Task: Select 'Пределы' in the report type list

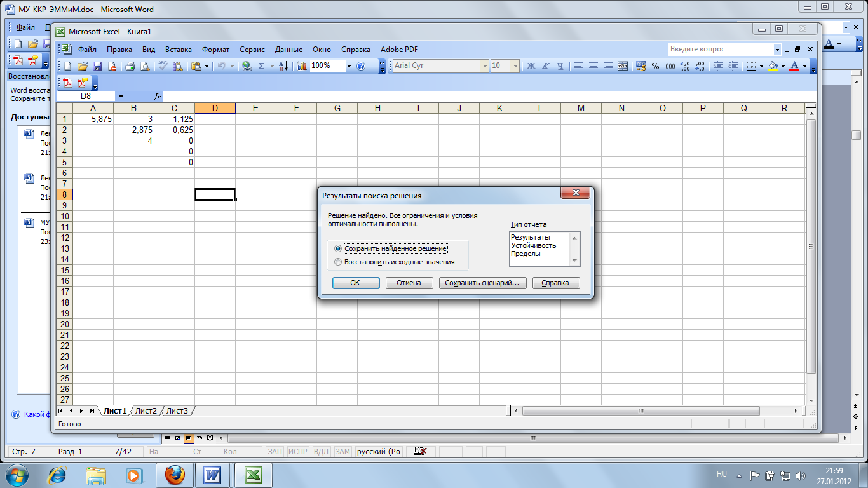Action: 526,254
